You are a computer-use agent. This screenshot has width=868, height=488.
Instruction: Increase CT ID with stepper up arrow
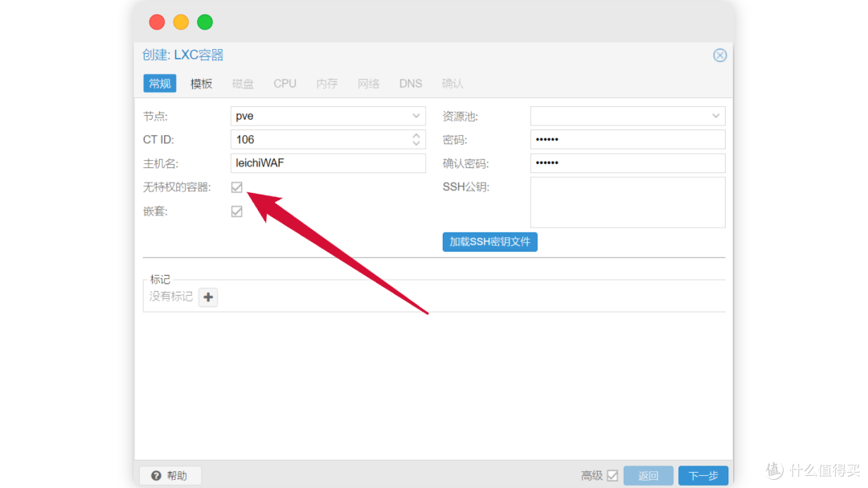point(416,136)
